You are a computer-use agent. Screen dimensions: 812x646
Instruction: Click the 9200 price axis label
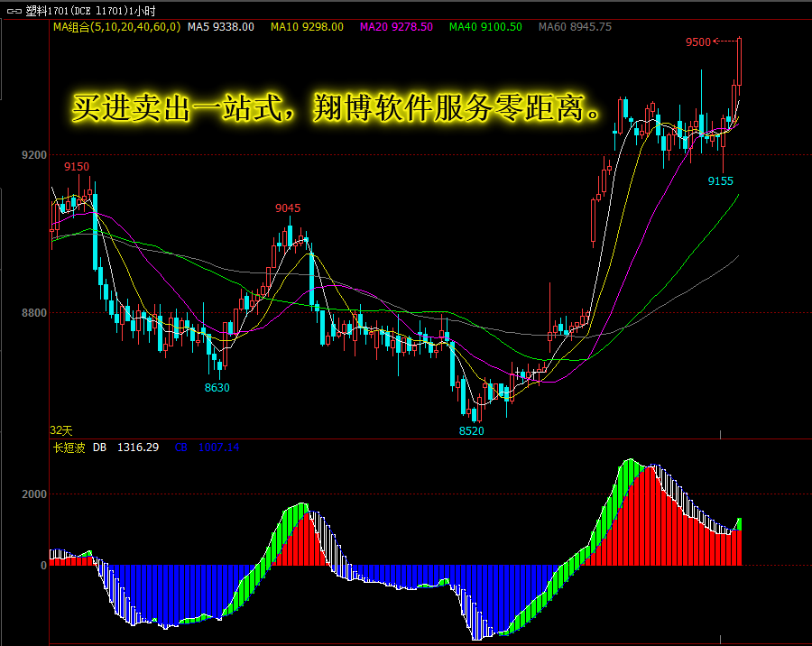[34, 155]
